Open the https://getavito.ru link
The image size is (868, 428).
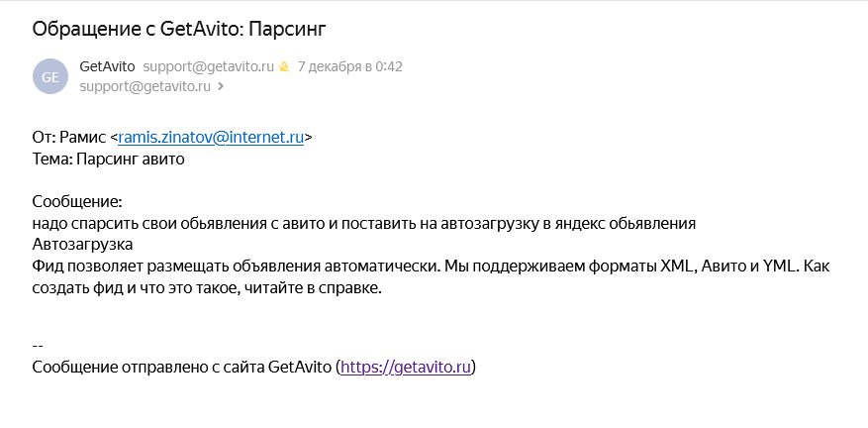coord(407,368)
